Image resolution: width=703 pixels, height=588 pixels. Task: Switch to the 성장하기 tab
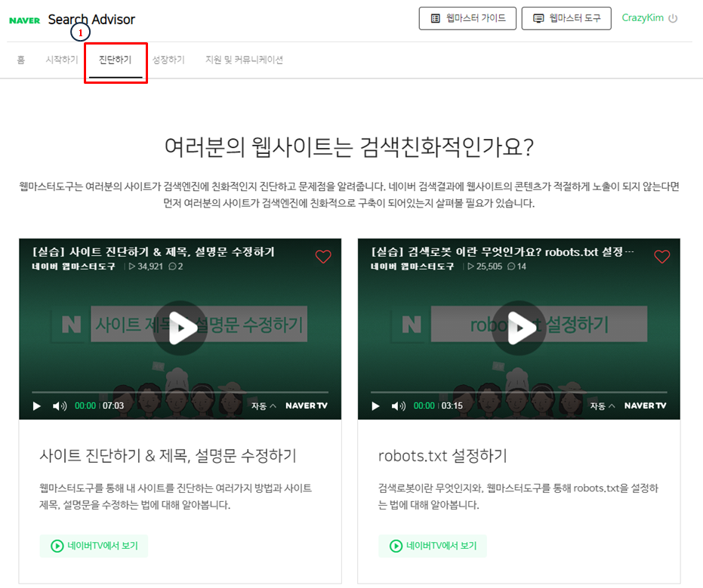(x=168, y=60)
